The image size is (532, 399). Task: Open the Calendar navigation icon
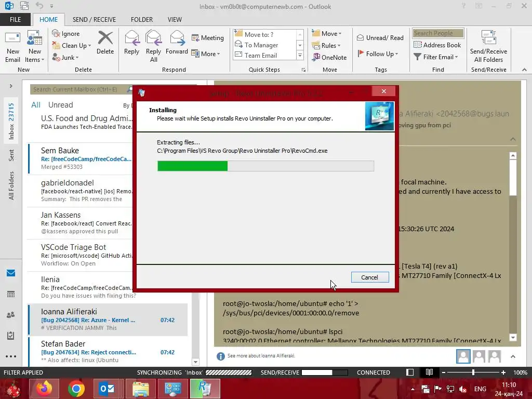click(11, 294)
